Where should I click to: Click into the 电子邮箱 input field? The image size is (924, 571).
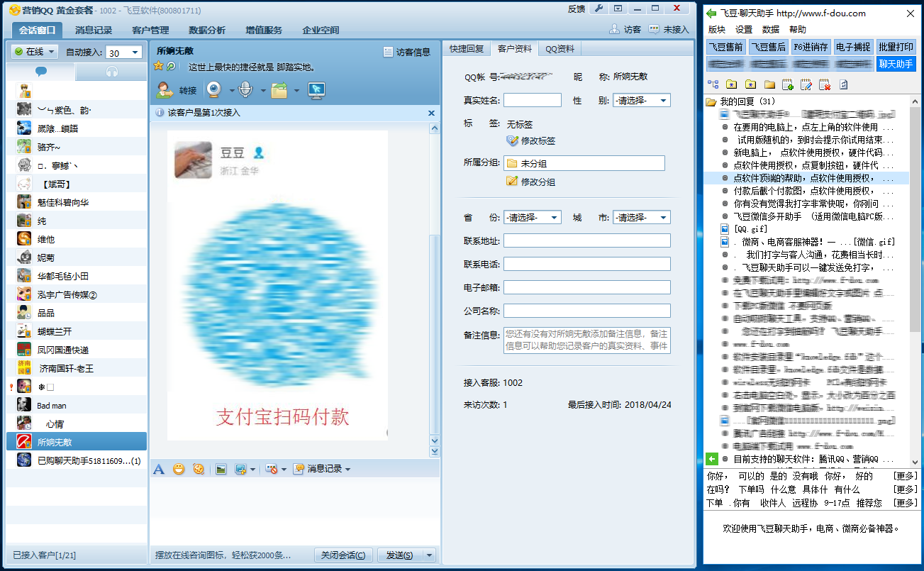point(587,287)
